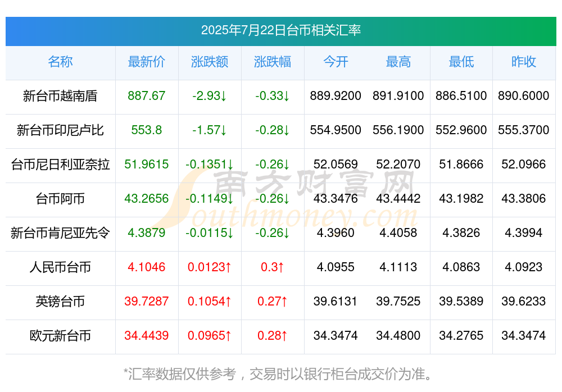Select the 新台币印尼卢比 row name
The height and width of the screenshot is (392, 562).
60,130
